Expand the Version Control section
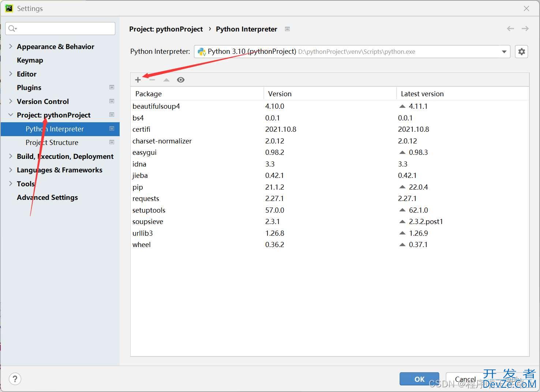 pos(11,101)
